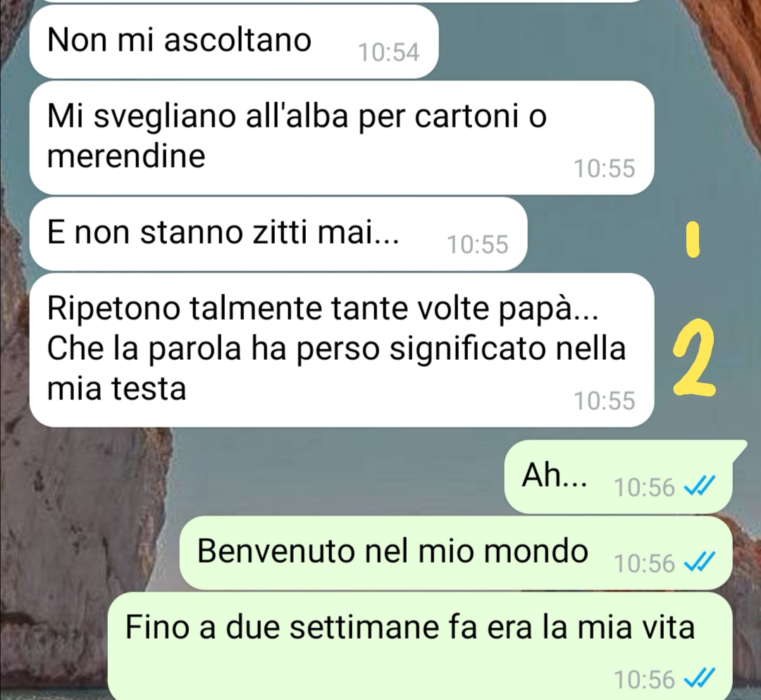761x700 pixels.
Task: Click blue double checkmarks on "Benvenuto nel mio mondo"
Action: tap(700, 563)
